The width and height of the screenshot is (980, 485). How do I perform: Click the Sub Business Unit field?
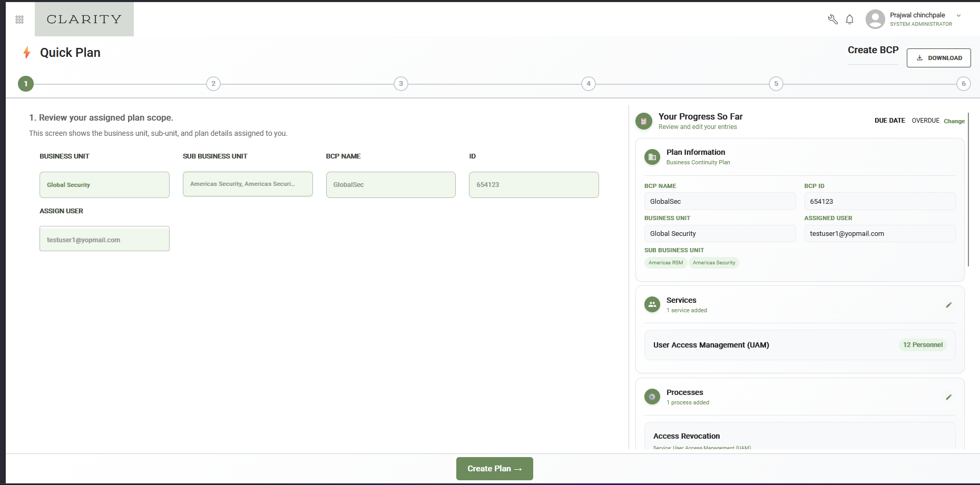248,184
